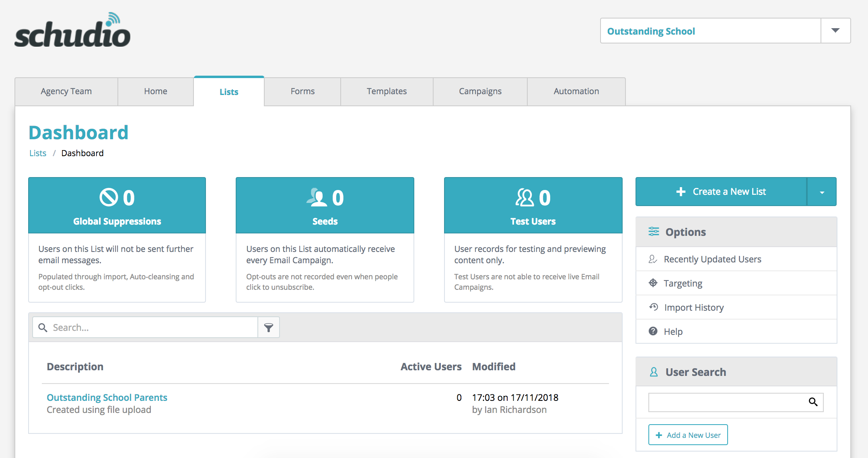Click the Recently Updated Users icon
Viewport: 868px width, 458px height.
pos(653,259)
